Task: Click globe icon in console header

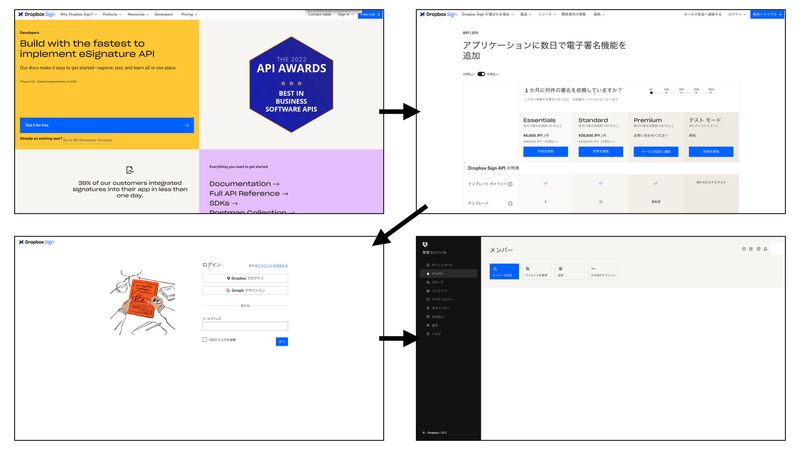Action: point(758,249)
